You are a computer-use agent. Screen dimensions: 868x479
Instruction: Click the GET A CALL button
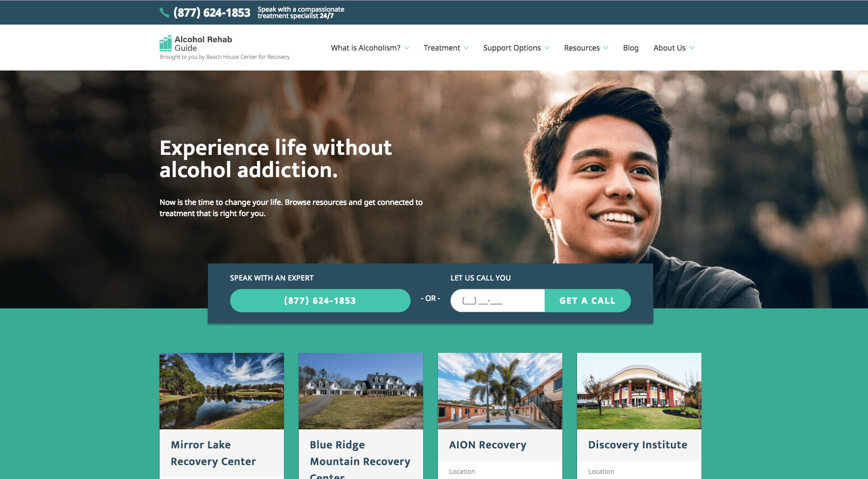point(587,300)
